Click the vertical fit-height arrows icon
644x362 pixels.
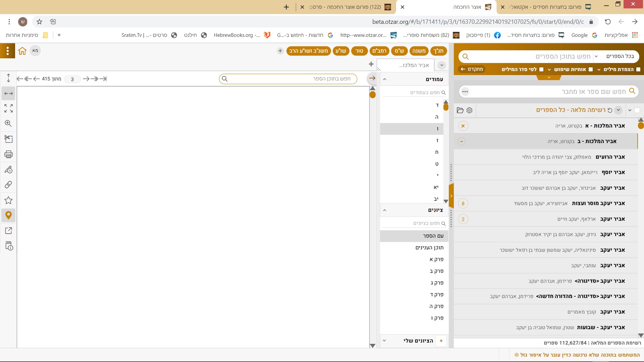point(8,78)
